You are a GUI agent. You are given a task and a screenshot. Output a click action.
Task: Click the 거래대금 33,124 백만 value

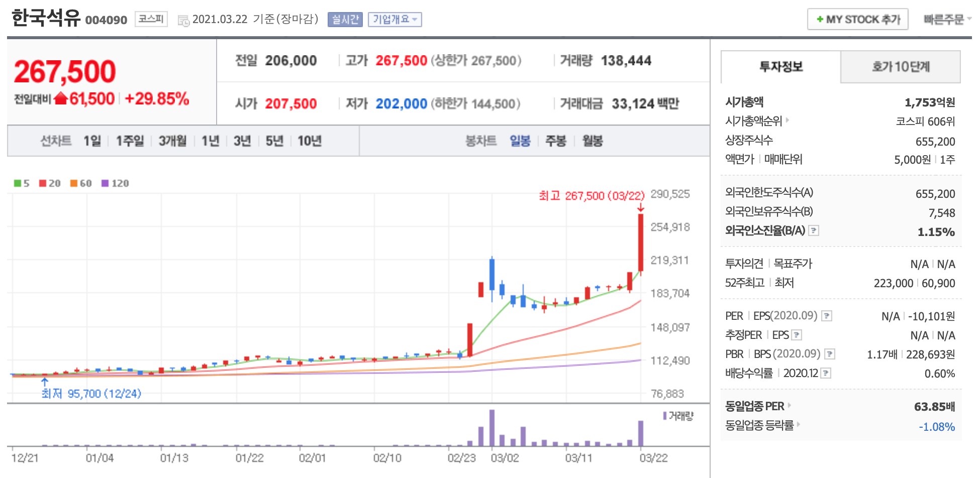point(645,104)
